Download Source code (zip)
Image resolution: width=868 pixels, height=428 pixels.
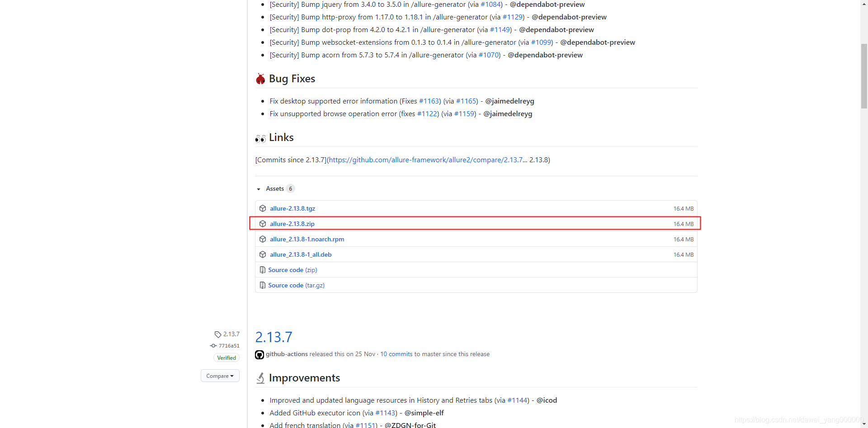(292, 270)
